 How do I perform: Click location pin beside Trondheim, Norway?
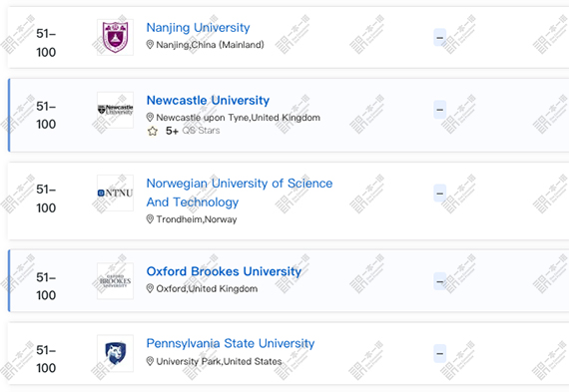pos(150,219)
